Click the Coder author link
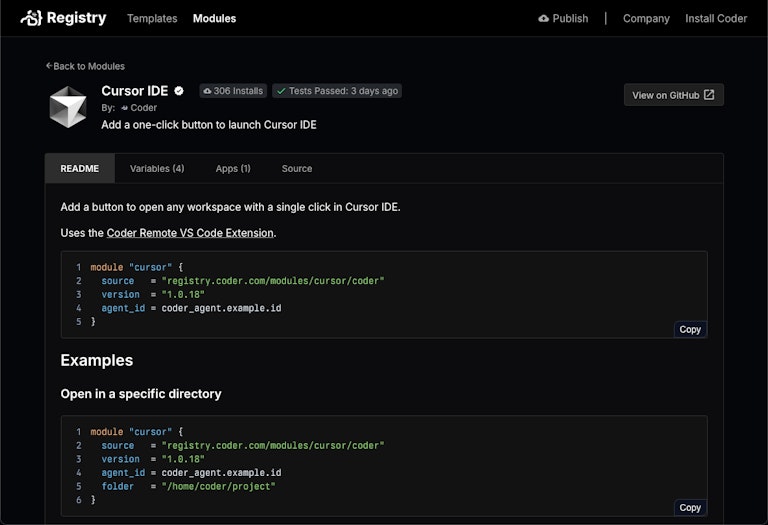Image resolution: width=768 pixels, height=525 pixels. click(x=144, y=108)
